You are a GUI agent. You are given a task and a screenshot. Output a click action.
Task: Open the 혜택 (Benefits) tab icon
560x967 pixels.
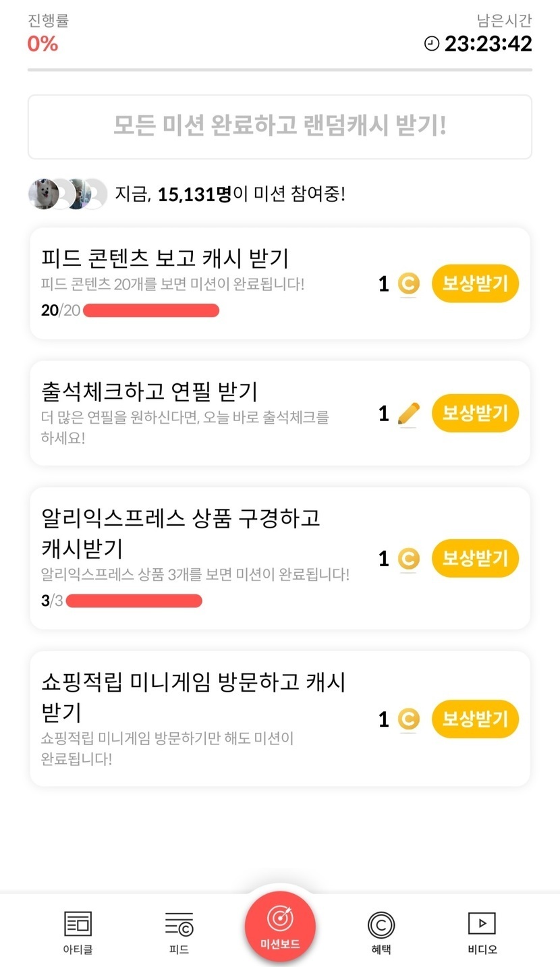coord(381,924)
